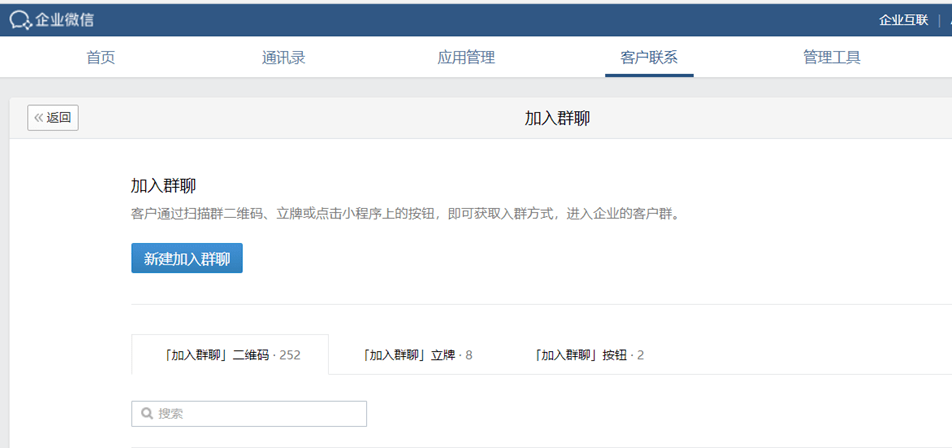Go to the 首页 tab

pyautogui.click(x=101, y=58)
